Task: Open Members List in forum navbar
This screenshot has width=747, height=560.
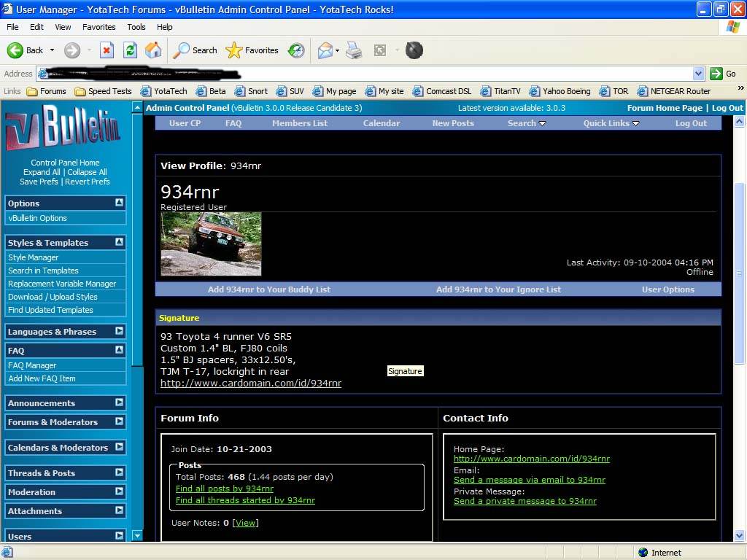Action: pyautogui.click(x=300, y=123)
